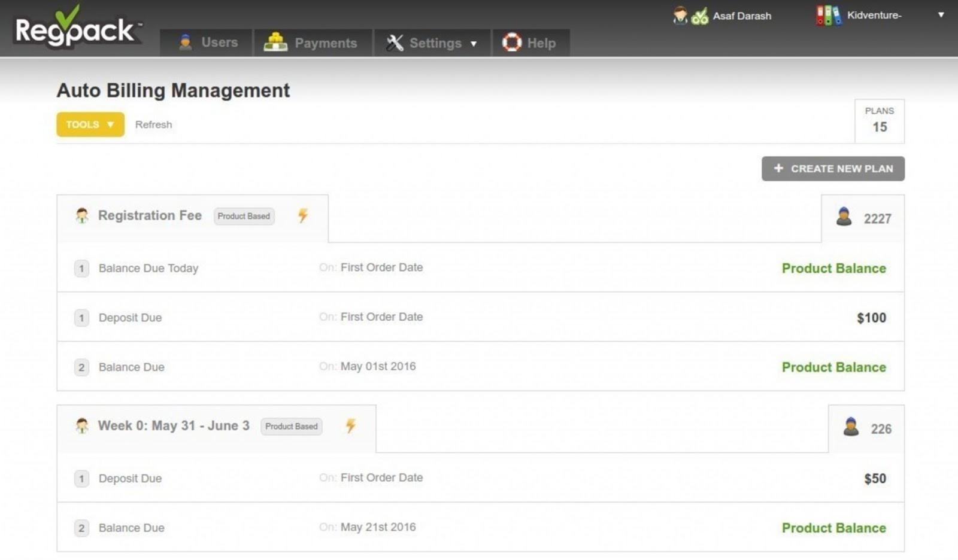This screenshot has width=958, height=560.
Task: Click the Users person icon in navigation
Action: tap(186, 42)
